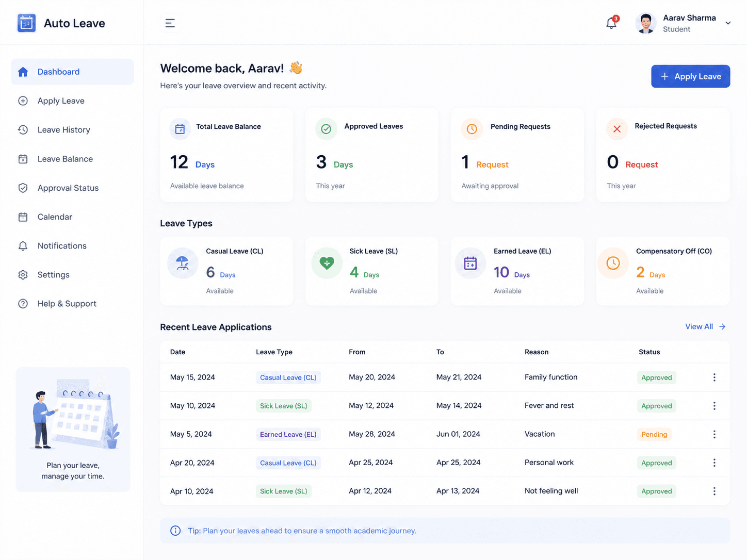The width and height of the screenshot is (747, 560).
Task: Open Settings from the sidebar
Action: coord(72,275)
